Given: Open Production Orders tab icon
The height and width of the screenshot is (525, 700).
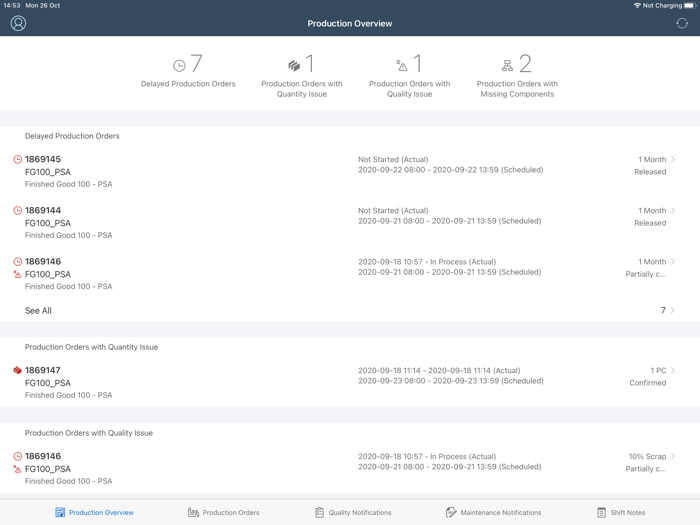Looking at the screenshot, I should (x=193, y=512).
